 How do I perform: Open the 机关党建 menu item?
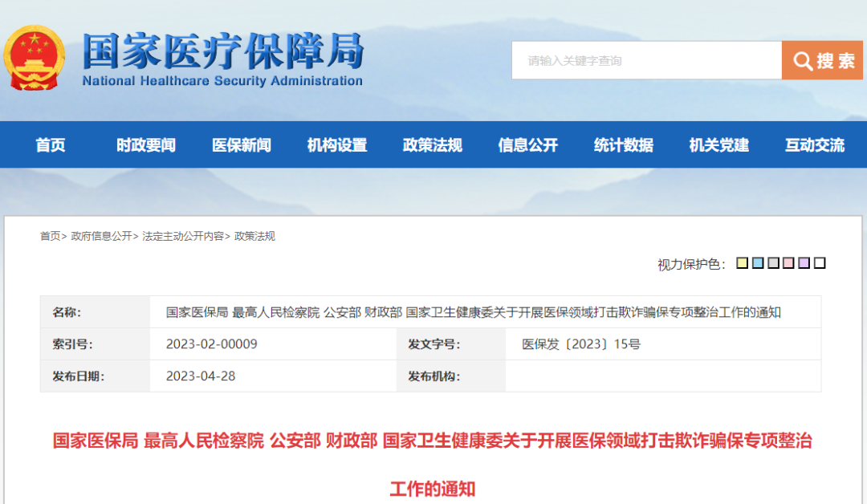[x=719, y=144]
